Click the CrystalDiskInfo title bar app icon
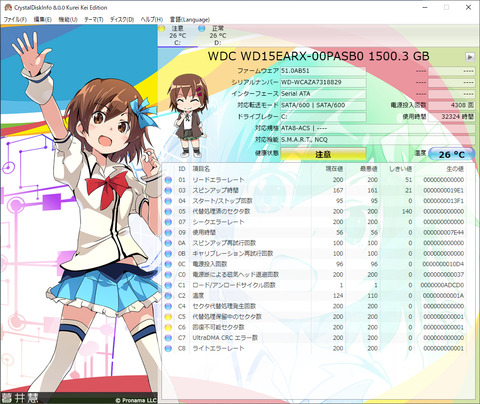This screenshot has height=404, width=480. pos(8,7)
